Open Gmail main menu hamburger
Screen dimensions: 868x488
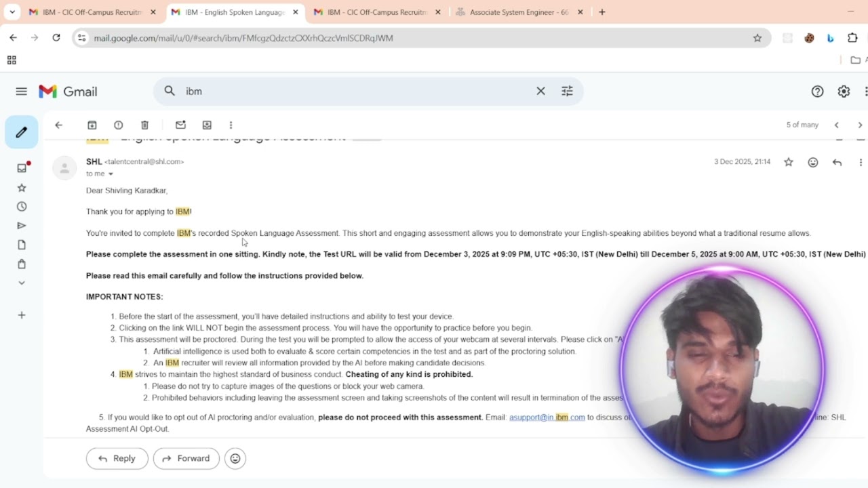[x=21, y=91]
